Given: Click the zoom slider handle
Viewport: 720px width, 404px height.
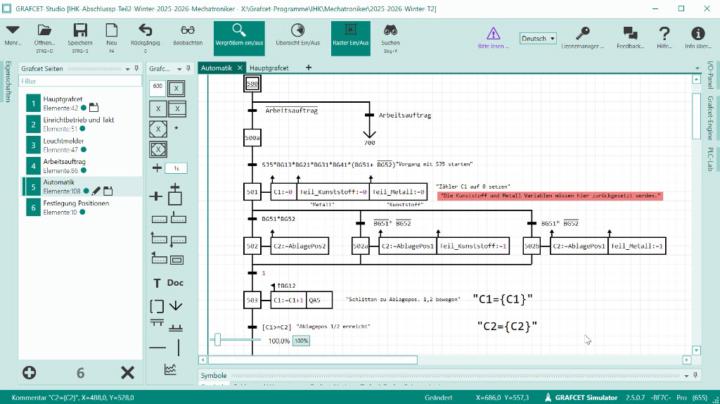Looking at the screenshot, I should tap(218, 340).
